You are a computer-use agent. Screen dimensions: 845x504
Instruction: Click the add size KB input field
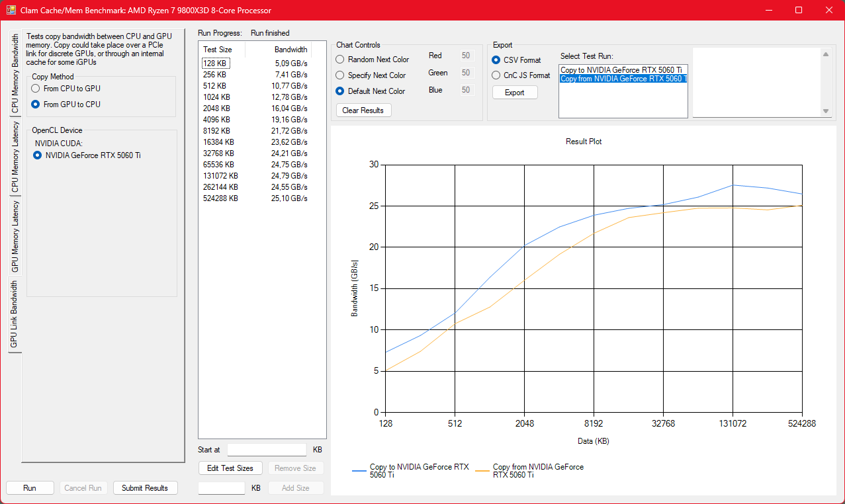click(222, 488)
